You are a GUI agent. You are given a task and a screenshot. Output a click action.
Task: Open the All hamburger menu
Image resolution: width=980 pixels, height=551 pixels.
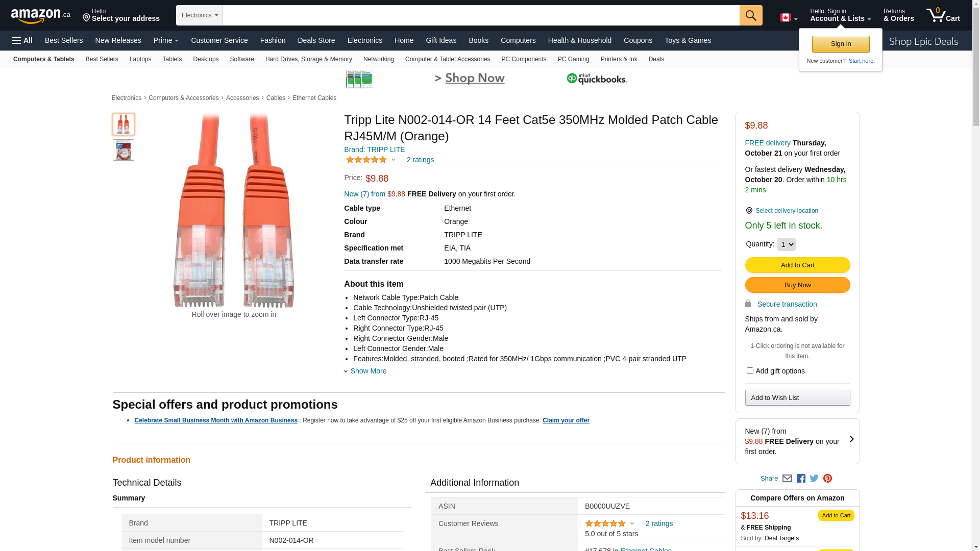[22, 40]
